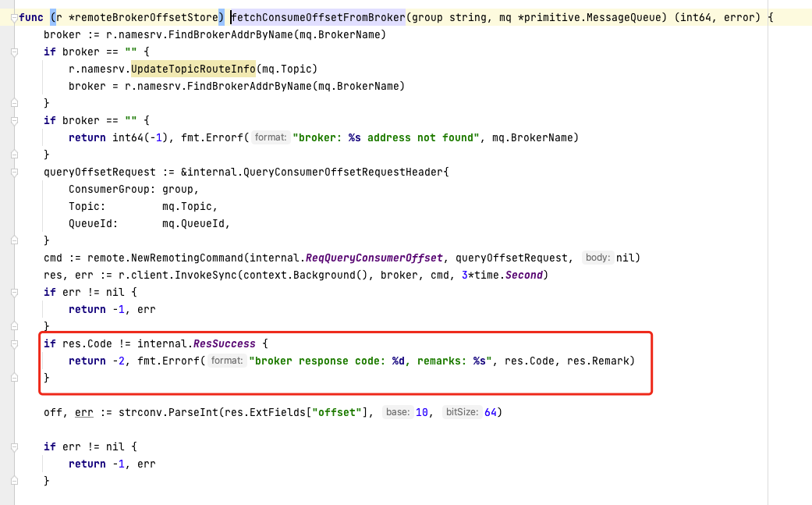
Task: Click the "format:" inlay hint before broker error string
Action: [273, 137]
